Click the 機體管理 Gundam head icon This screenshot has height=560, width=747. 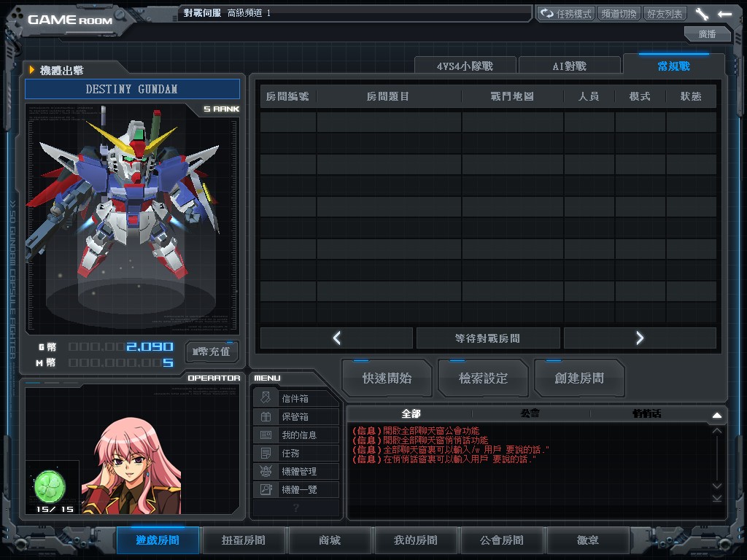[x=266, y=471]
